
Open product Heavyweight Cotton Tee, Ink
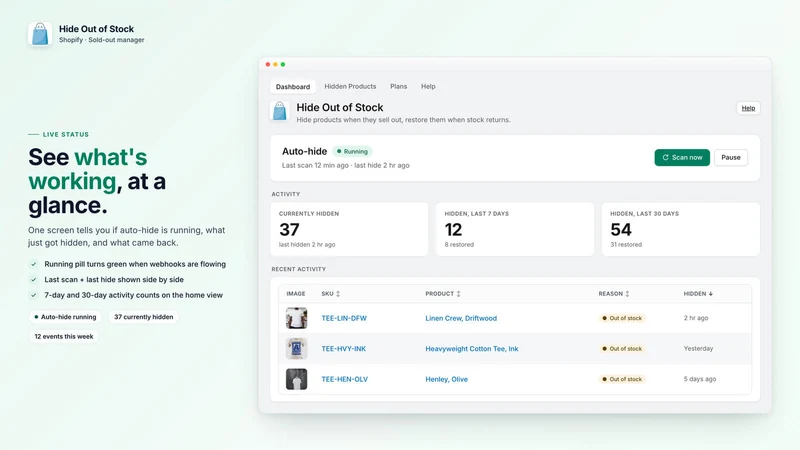(x=471, y=349)
